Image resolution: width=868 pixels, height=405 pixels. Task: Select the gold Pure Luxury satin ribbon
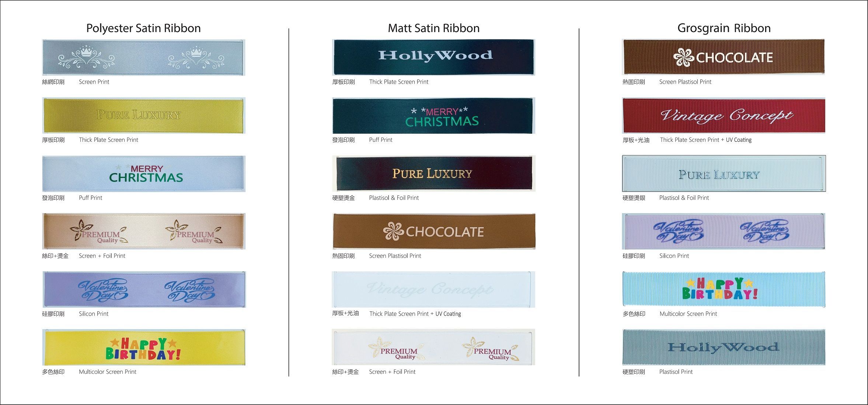point(144,116)
